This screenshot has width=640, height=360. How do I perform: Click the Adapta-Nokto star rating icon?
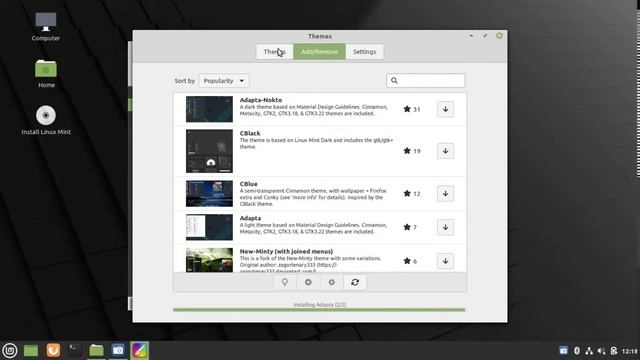coord(407,109)
